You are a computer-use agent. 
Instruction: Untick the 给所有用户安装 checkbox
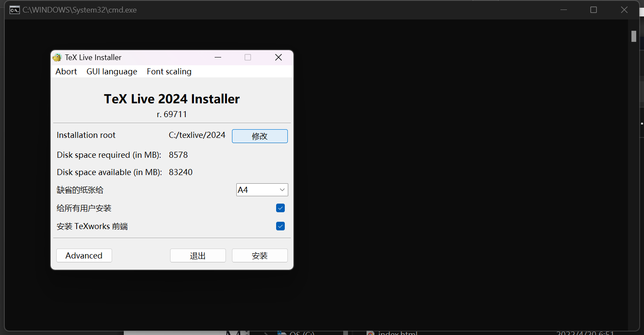[x=280, y=208]
